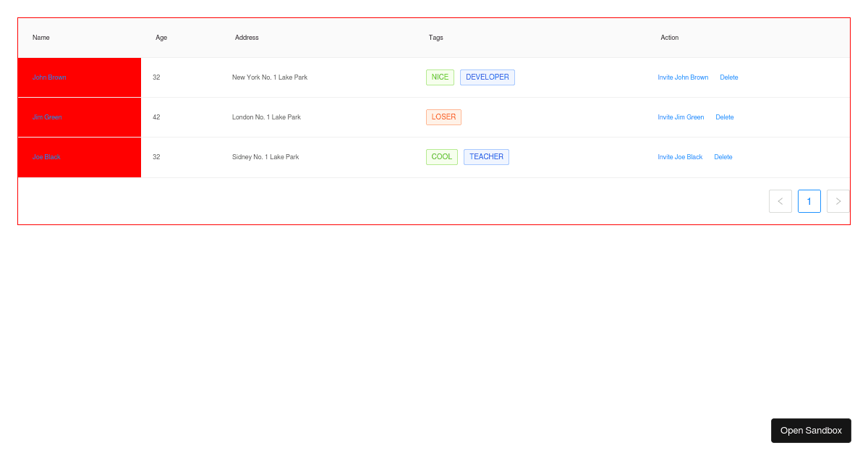This screenshot has height=456, width=868.
Task: Open Jim Green name link
Action: click(x=47, y=117)
